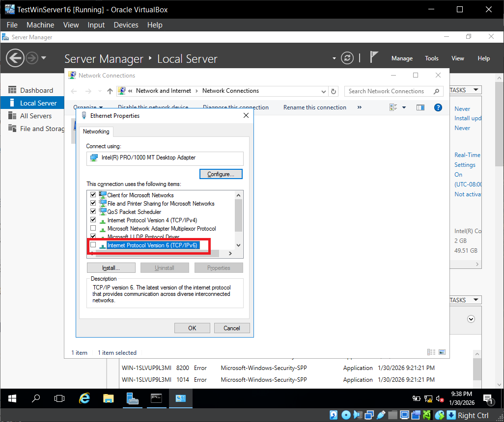Open the notifications flag icon
The image size is (504, 422).
(x=374, y=58)
